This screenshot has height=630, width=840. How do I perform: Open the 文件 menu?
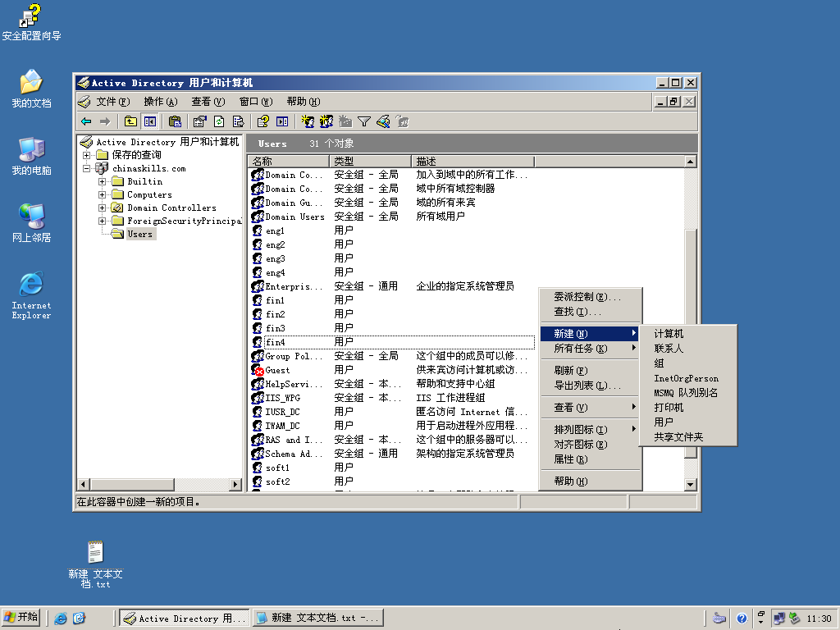pyautogui.click(x=113, y=101)
